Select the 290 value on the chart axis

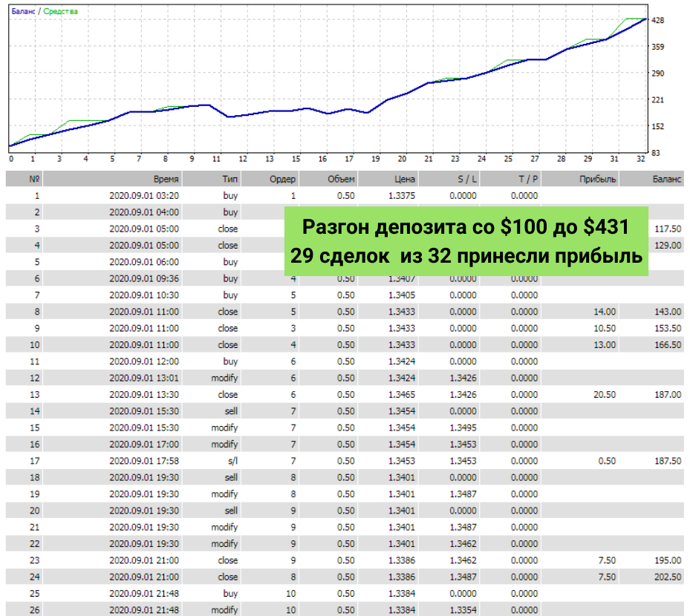[x=657, y=73]
